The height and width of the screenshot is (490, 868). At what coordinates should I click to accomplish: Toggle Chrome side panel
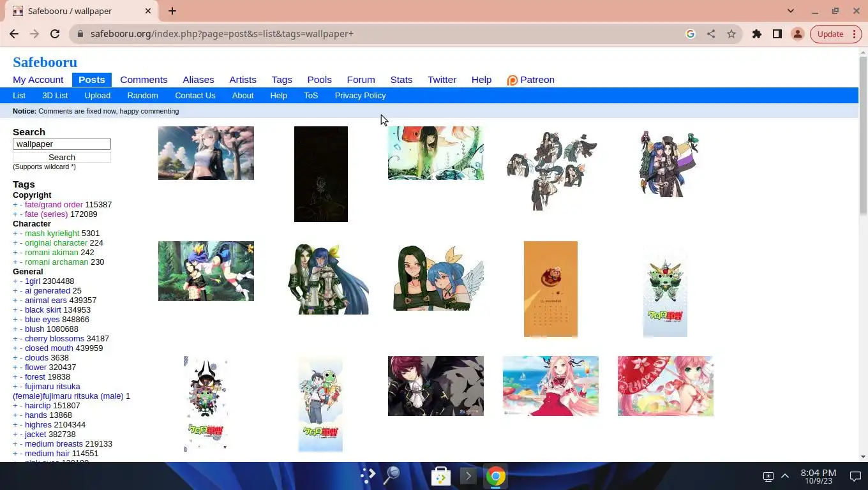click(x=777, y=34)
